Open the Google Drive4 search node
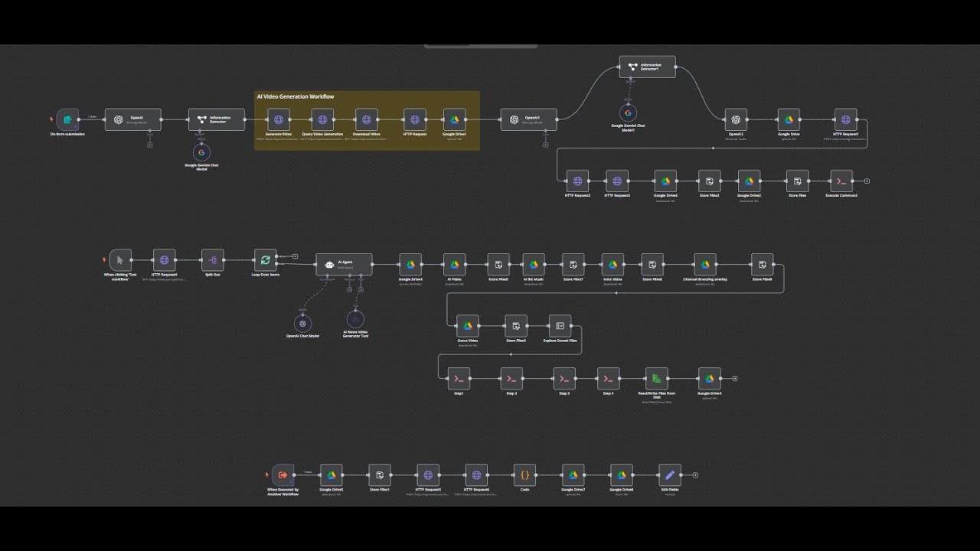Screen dimensions: 980x551 tap(410, 265)
